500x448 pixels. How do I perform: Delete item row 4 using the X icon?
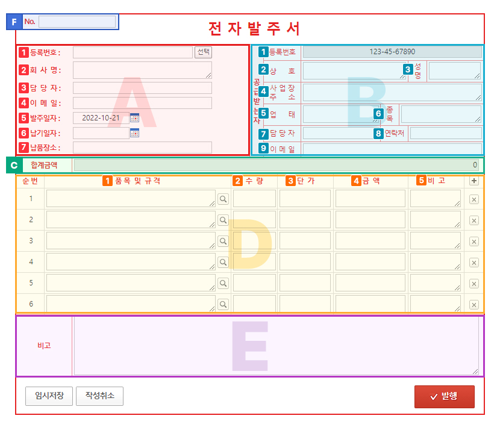click(475, 262)
